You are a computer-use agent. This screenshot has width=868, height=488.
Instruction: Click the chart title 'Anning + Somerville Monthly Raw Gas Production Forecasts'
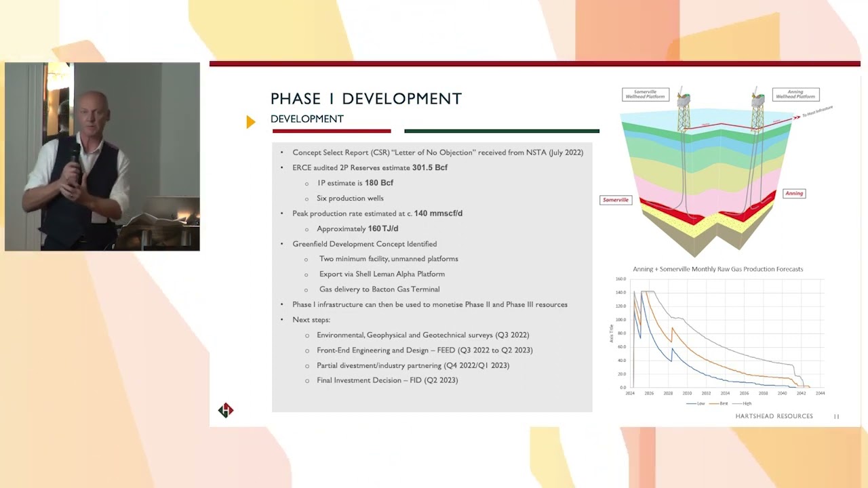pyautogui.click(x=718, y=269)
